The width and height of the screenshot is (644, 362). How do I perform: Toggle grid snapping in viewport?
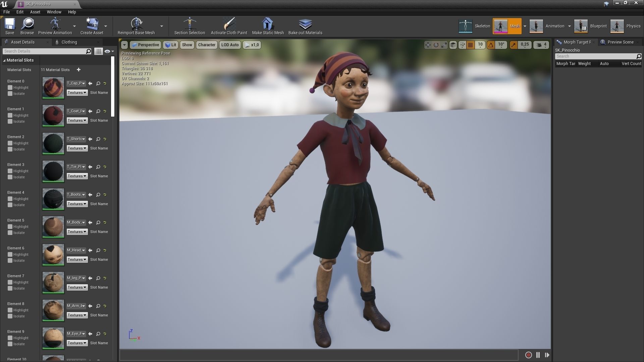coord(471,45)
